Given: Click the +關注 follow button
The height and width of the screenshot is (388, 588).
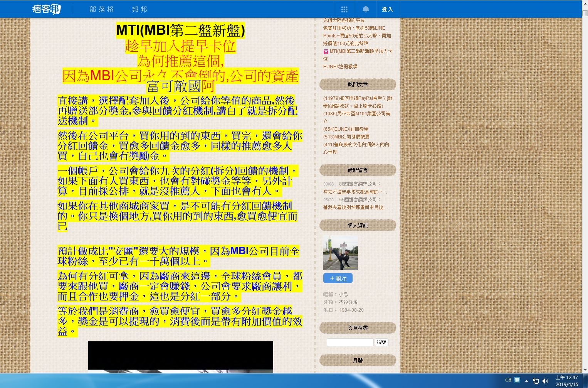Looking at the screenshot, I should pyautogui.click(x=338, y=278).
